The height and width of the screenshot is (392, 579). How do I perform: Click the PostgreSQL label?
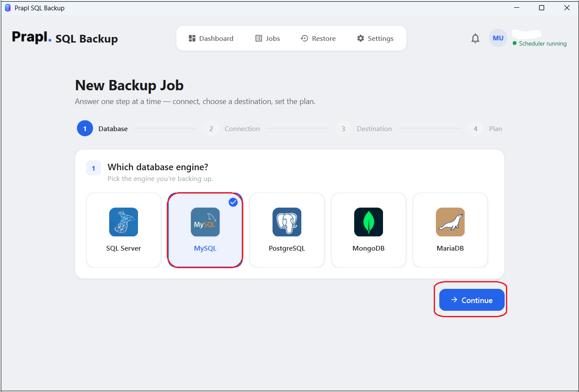coord(287,248)
